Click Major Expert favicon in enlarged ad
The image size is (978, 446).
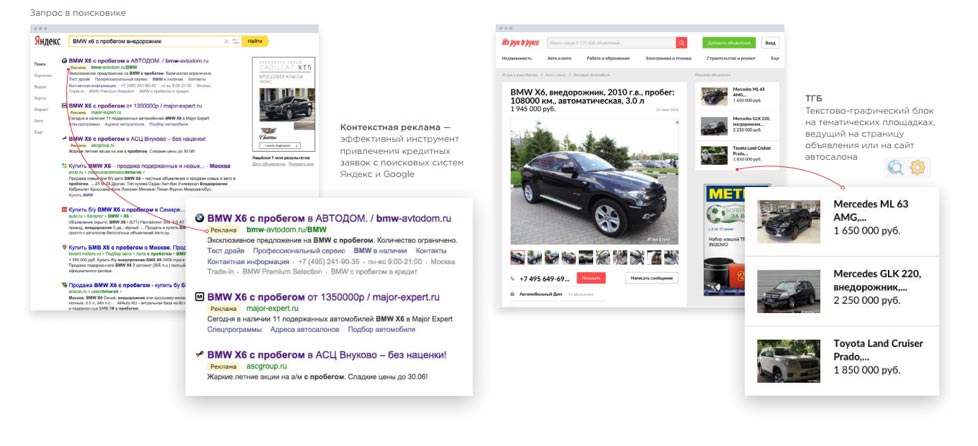click(198, 297)
